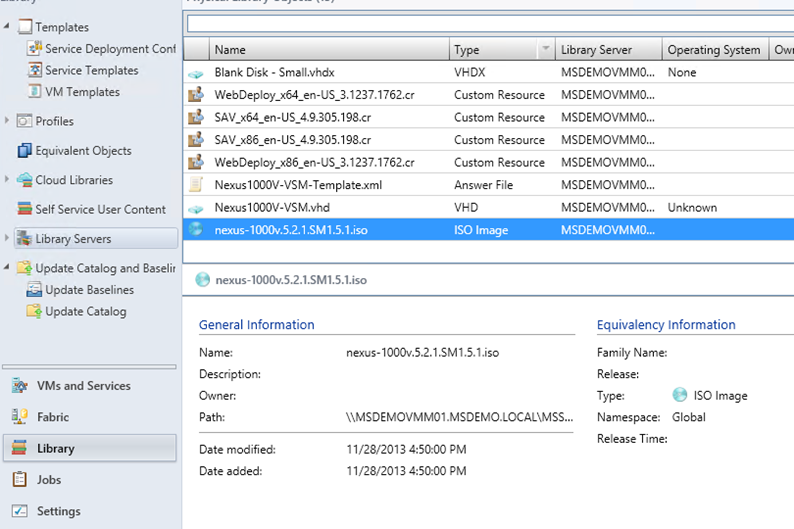The image size is (794, 529).
Task: Click the search filter box above the list
Action: pos(490,23)
